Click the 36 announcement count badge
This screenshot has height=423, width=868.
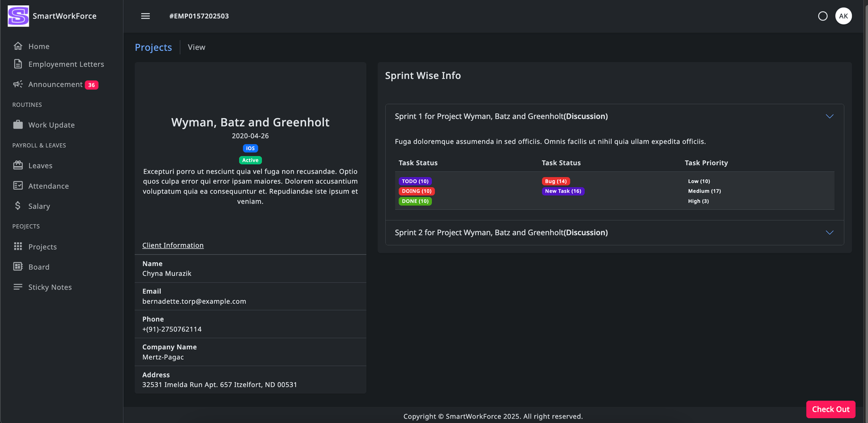click(x=92, y=85)
